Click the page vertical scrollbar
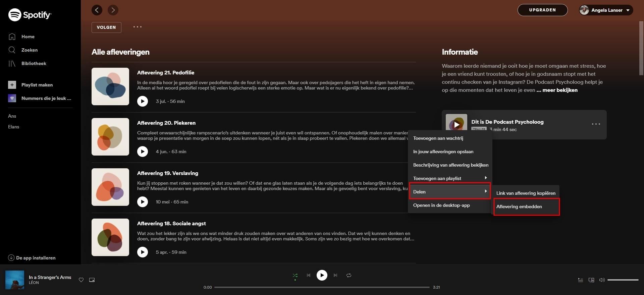Viewport: 644px width, 295px height. tap(641, 48)
